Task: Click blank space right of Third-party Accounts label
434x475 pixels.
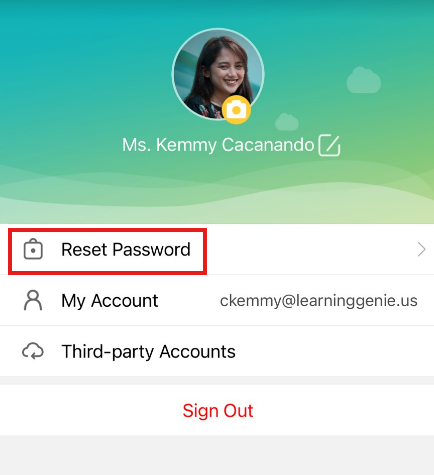Action: 333,351
